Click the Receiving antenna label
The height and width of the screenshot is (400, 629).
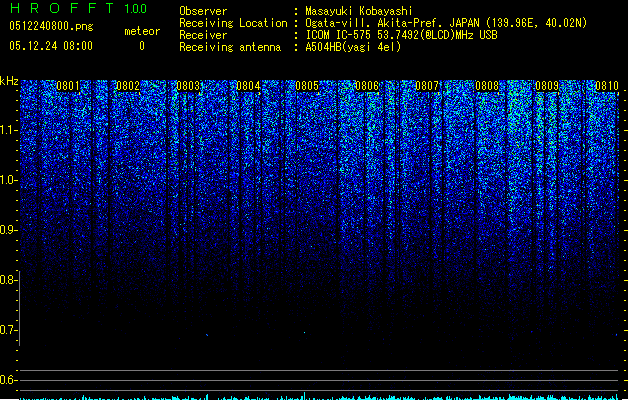tap(230, 47)
